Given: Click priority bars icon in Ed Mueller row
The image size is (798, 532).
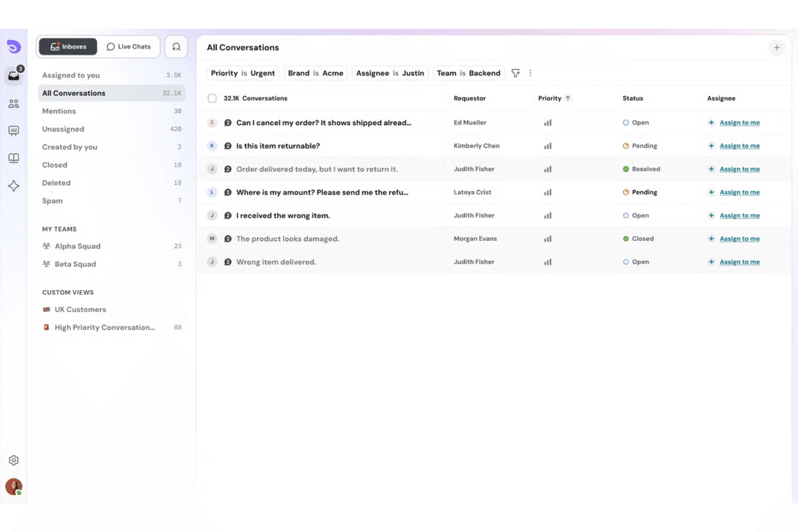Looking at the screenshot, I should tap(548, 123).
